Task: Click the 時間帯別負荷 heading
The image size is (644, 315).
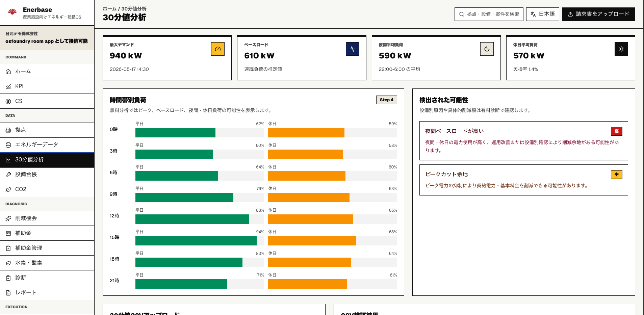Action: tap(128, 100)
